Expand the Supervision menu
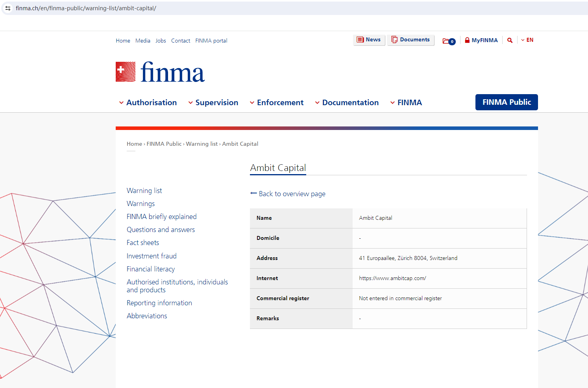588x388 pixels. click(x=213, y=103)
